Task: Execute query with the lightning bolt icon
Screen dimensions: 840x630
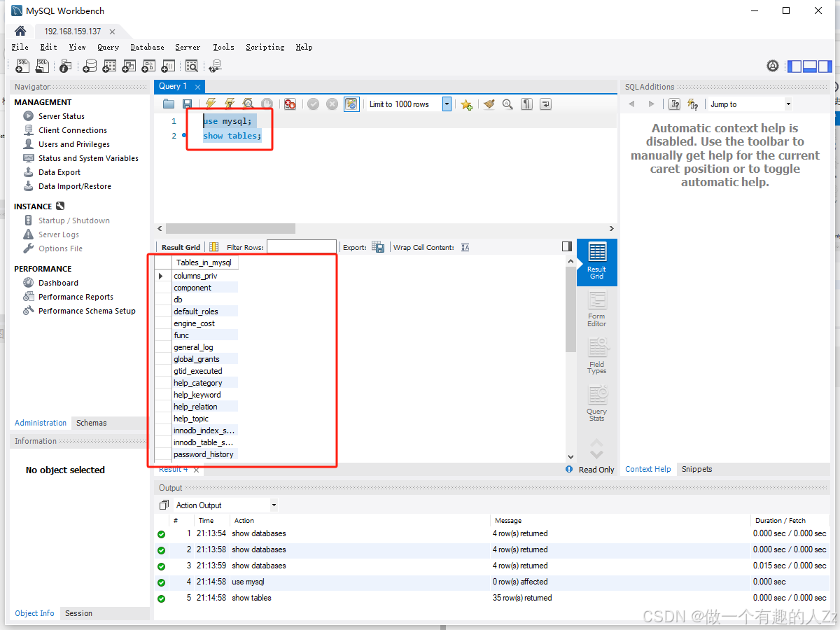Action: click(x=210, y=104)
